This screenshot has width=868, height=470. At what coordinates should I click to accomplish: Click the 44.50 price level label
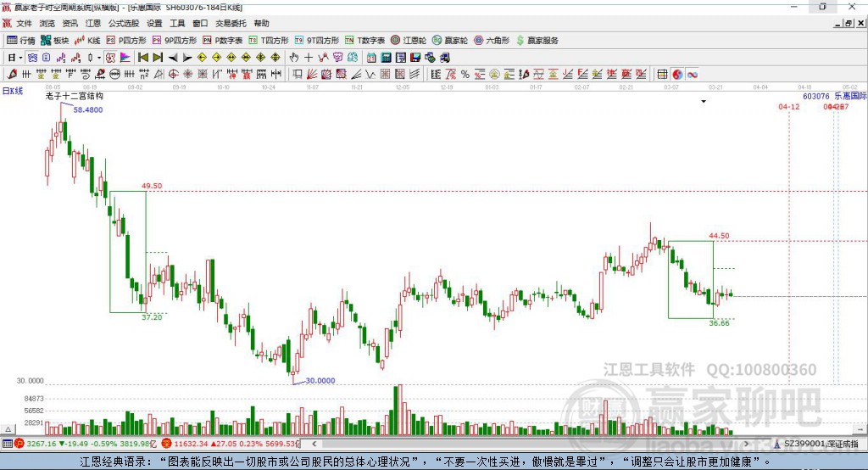click(719, 236)
